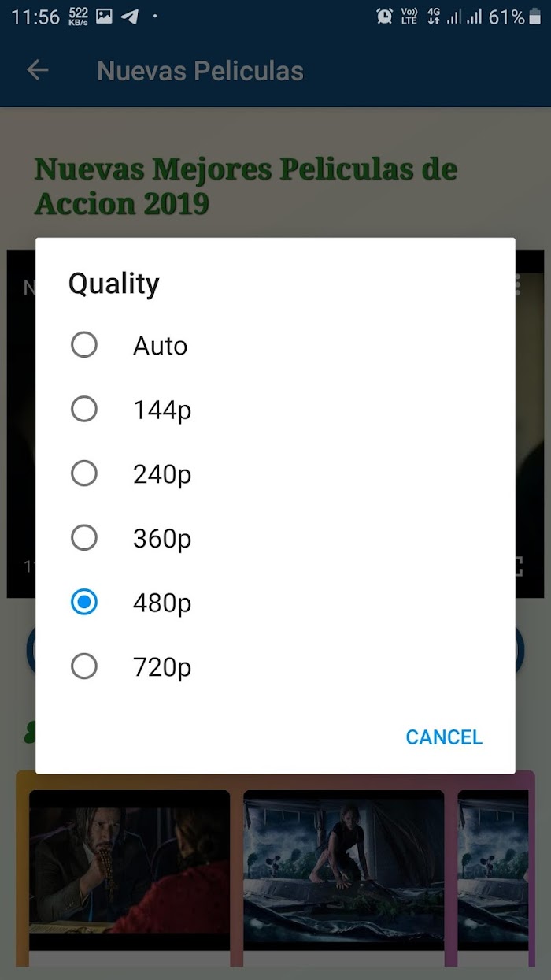Tap the Telegram notification icon
This screenshot has width=551, height=980.
131,16
